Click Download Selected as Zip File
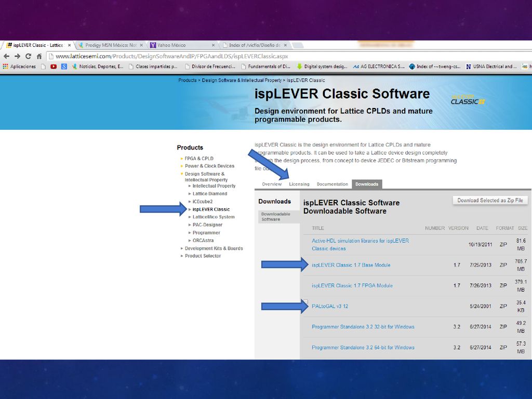Screen dimensions: 532x399 tap(490, 201)
